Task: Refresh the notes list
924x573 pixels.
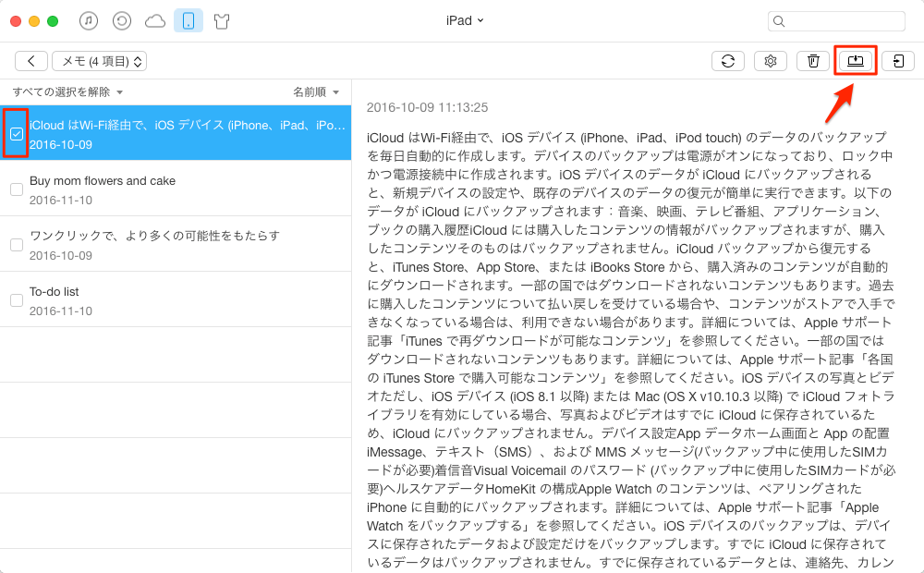Action: [x=728, y=61]
